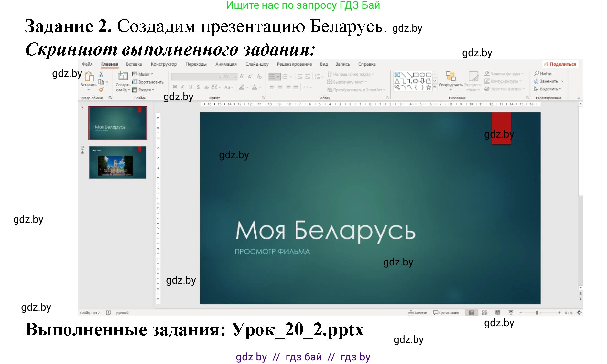Open the Конструктор ribbon tab

coord(164,64)
